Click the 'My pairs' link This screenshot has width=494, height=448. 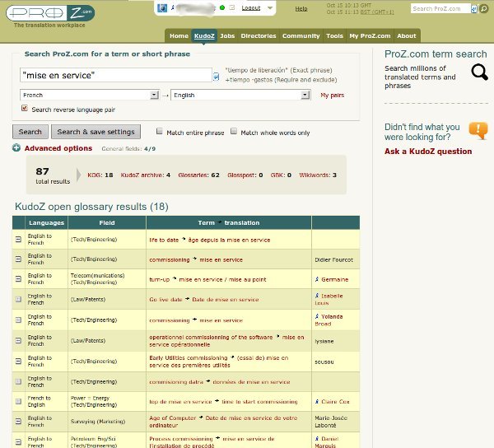pos(331,96)
